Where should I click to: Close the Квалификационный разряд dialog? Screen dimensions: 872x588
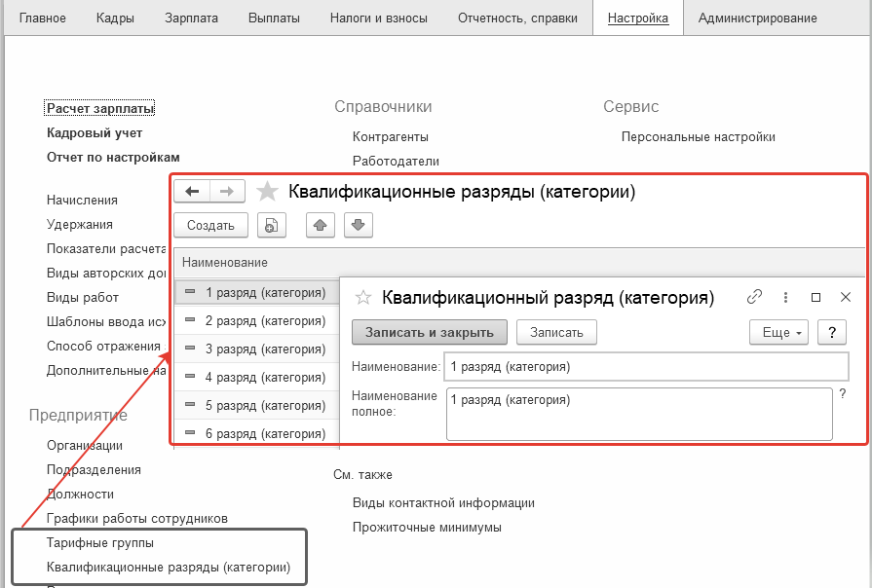(846, 297)
